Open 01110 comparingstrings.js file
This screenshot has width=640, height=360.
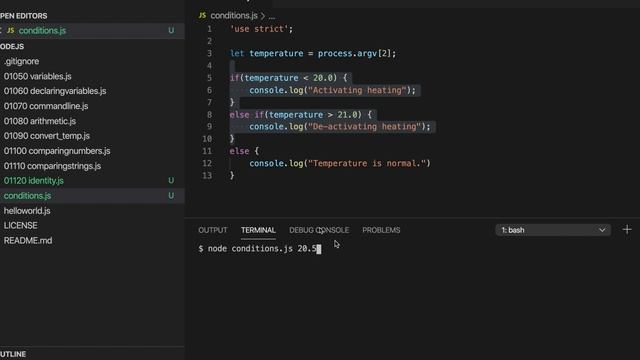click(x=52, y=166)
